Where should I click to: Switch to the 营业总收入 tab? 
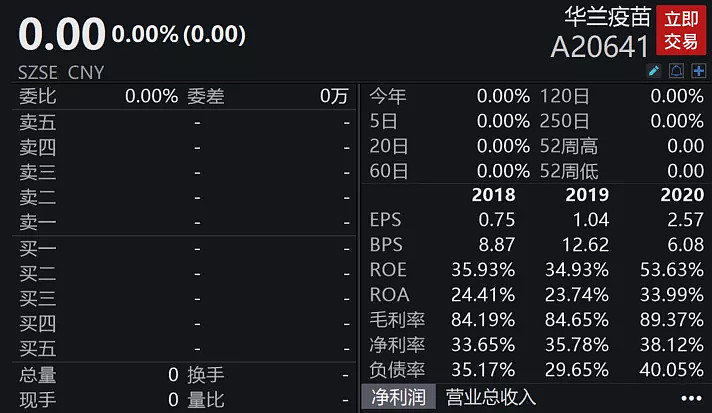coord(491,397)
